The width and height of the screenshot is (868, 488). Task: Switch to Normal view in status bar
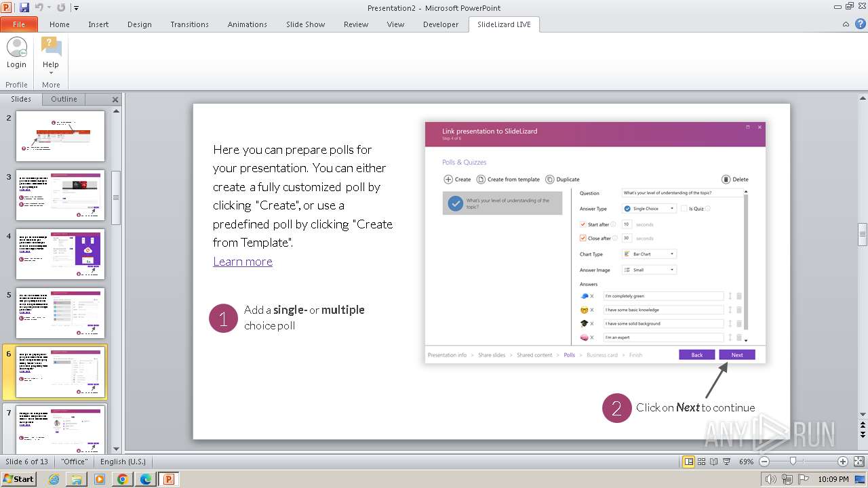[x=689, y=462]
